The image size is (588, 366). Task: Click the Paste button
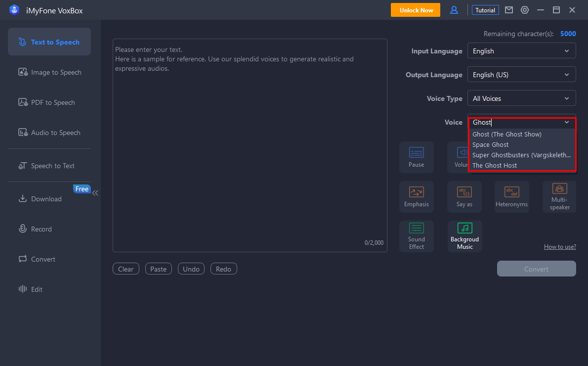158,269
